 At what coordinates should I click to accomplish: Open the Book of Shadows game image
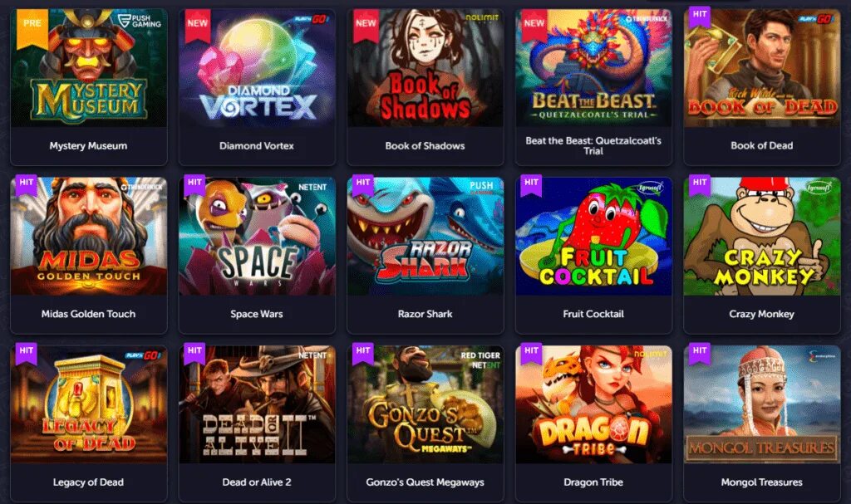pos(425,68)
